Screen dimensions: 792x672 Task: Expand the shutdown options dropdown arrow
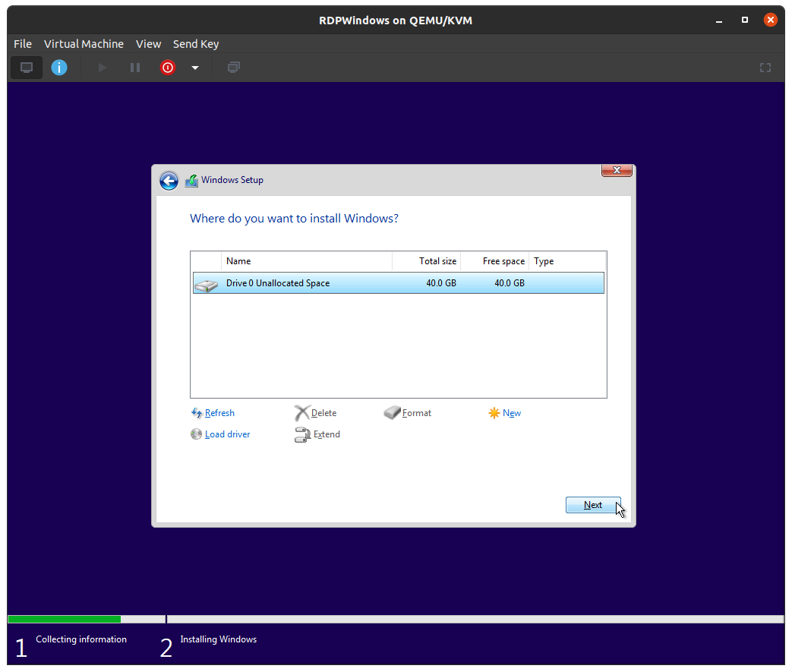point(195,68)
